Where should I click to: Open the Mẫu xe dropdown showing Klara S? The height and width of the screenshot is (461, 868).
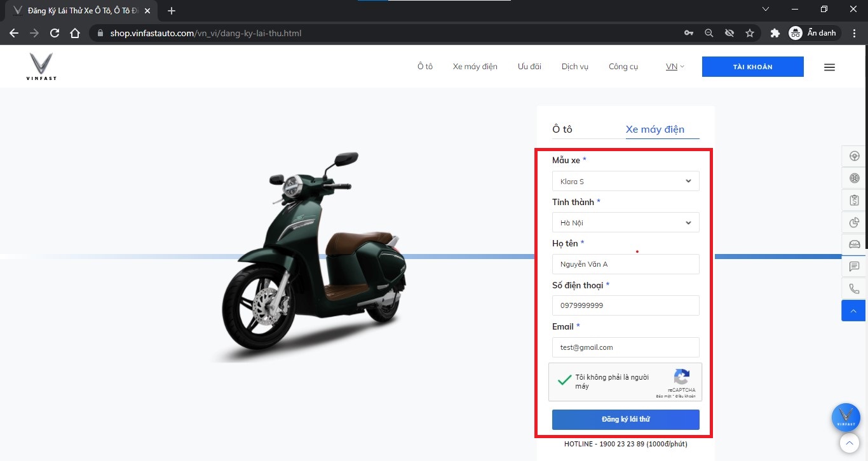click(x=626, y=181)
